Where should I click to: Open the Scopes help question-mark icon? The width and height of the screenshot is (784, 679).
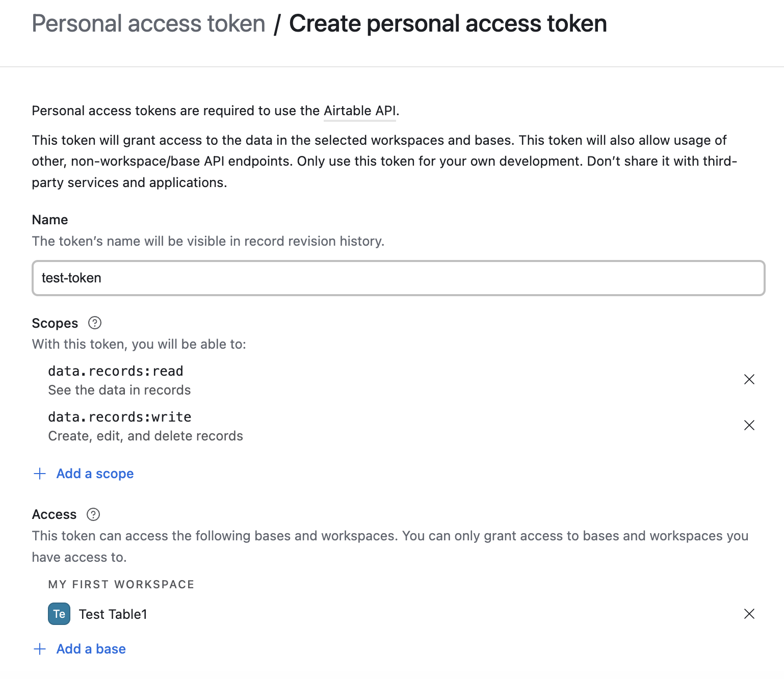[95, 323]
